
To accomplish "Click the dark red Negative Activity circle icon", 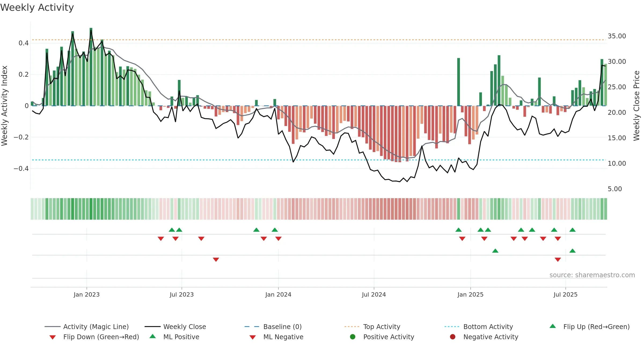I will coord(453,337).
